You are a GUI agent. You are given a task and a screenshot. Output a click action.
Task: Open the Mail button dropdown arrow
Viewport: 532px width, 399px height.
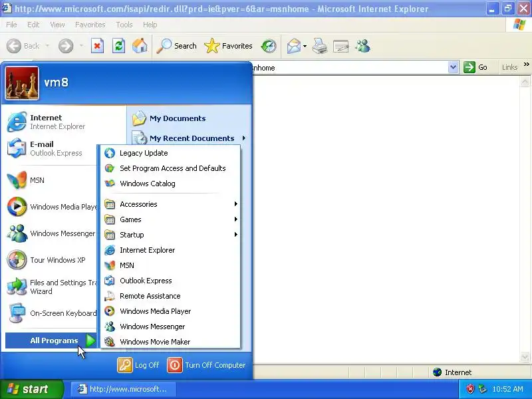pyautogui.click(x=305, y=46)
